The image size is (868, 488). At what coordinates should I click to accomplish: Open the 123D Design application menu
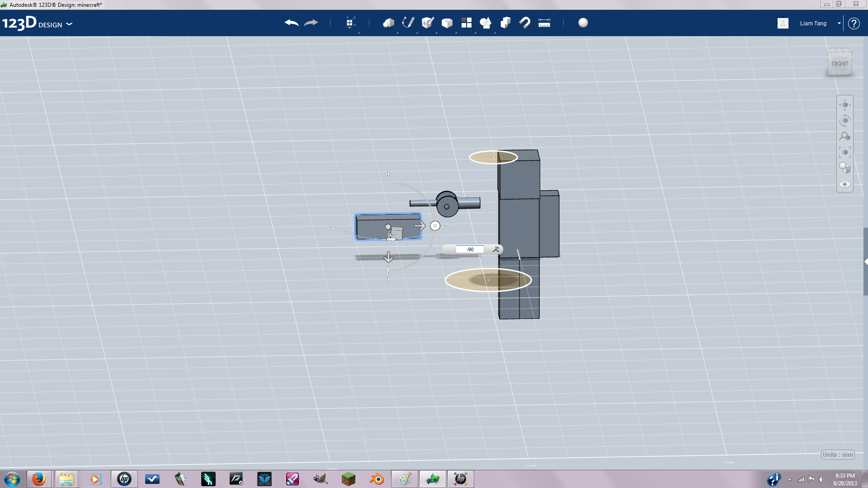(37, 23)
